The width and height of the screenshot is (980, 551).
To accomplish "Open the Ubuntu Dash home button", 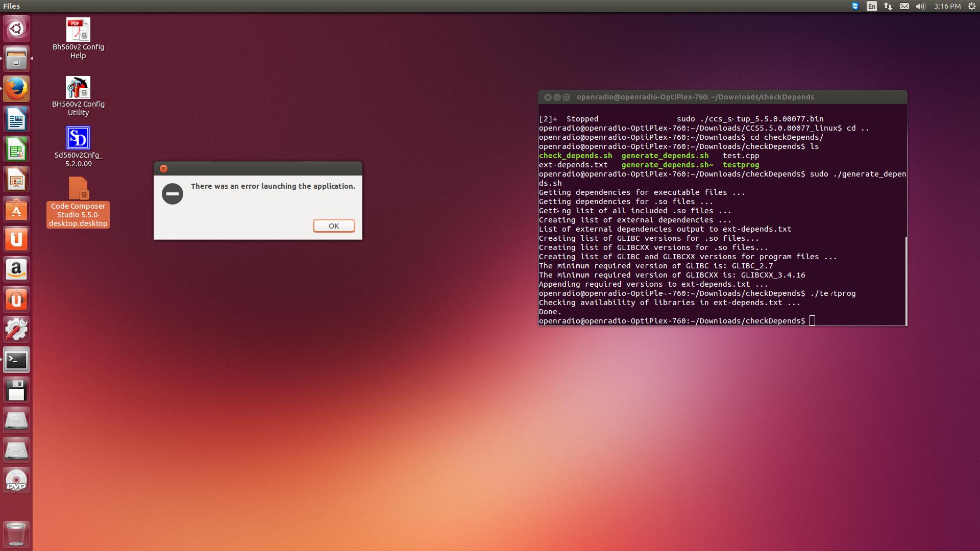I will coord(16,29).
